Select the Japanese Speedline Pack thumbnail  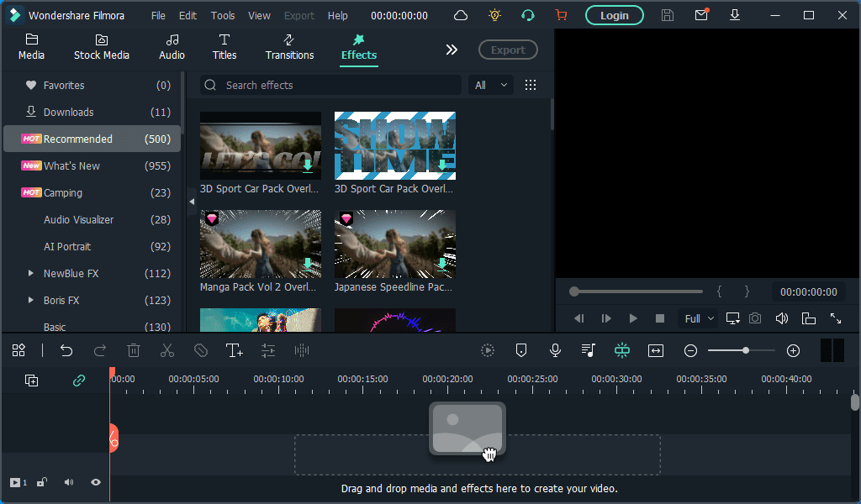click(395, 244)
